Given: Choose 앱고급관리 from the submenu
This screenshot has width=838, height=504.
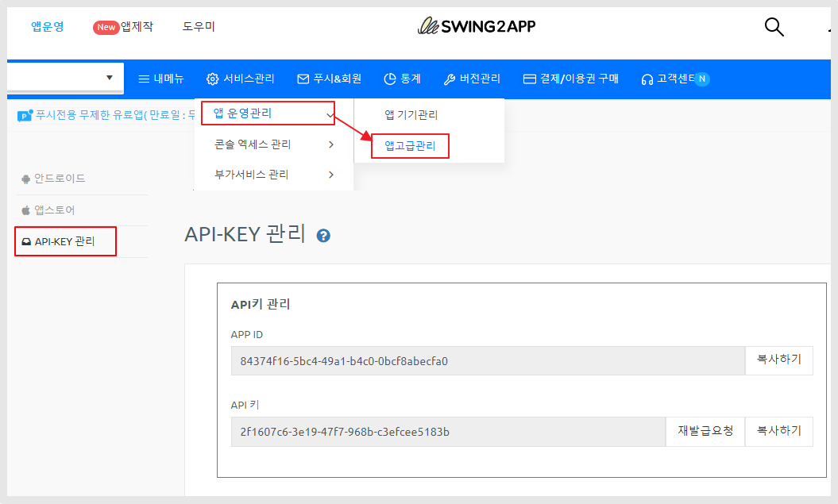Looking at the screenshot, I should [x=410, y=146].
